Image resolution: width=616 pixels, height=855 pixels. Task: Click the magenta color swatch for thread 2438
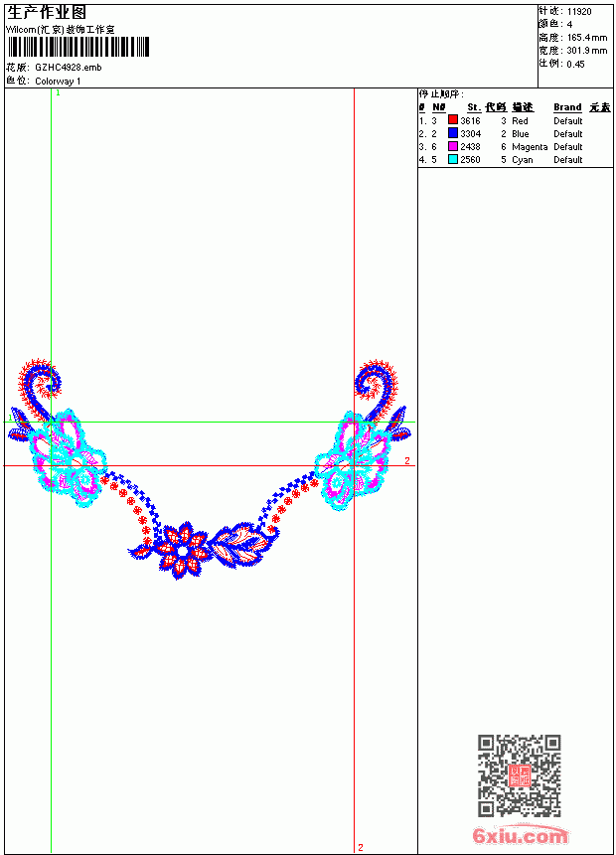pos(452,146)
